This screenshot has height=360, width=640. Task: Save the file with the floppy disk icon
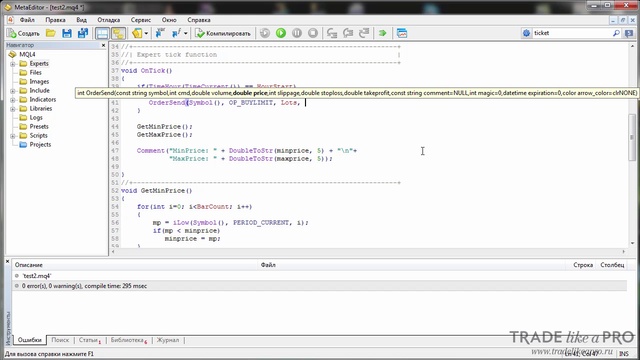(x=67, y=33)
